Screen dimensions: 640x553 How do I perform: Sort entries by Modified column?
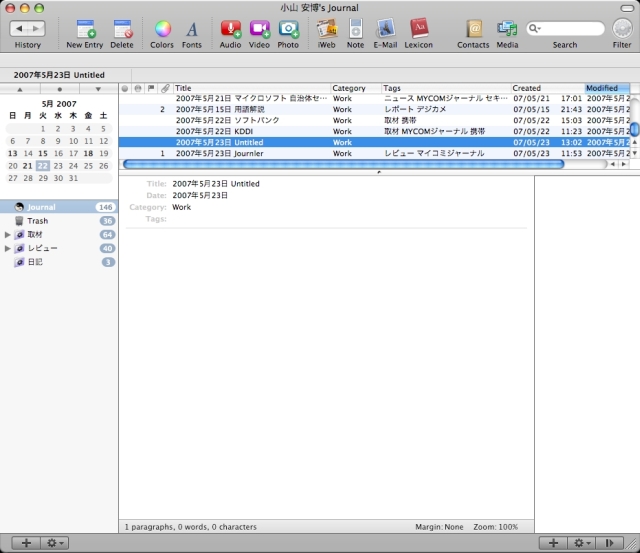click(607, 88)
